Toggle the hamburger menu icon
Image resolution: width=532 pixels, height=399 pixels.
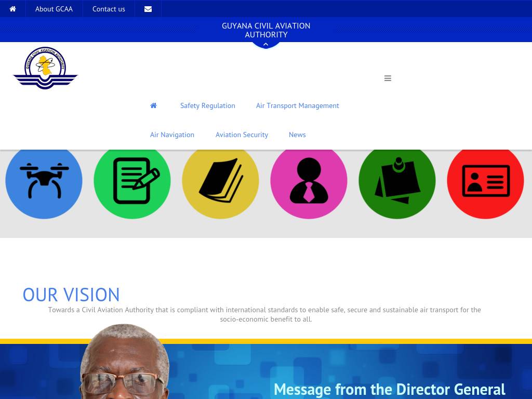pos(388,78)
